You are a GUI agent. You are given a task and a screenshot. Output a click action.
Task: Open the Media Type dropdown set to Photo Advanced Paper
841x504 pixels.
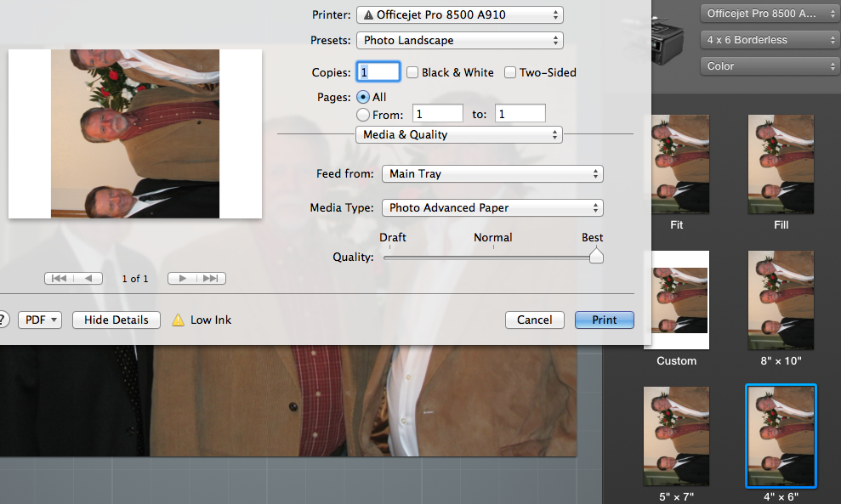coord(492,207)
